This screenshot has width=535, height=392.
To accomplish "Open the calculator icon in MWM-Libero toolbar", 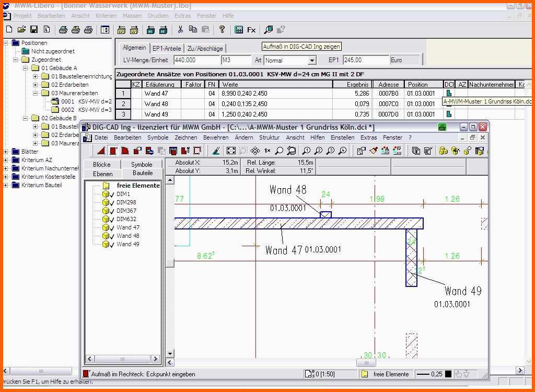I will click(x=239, y=30).
